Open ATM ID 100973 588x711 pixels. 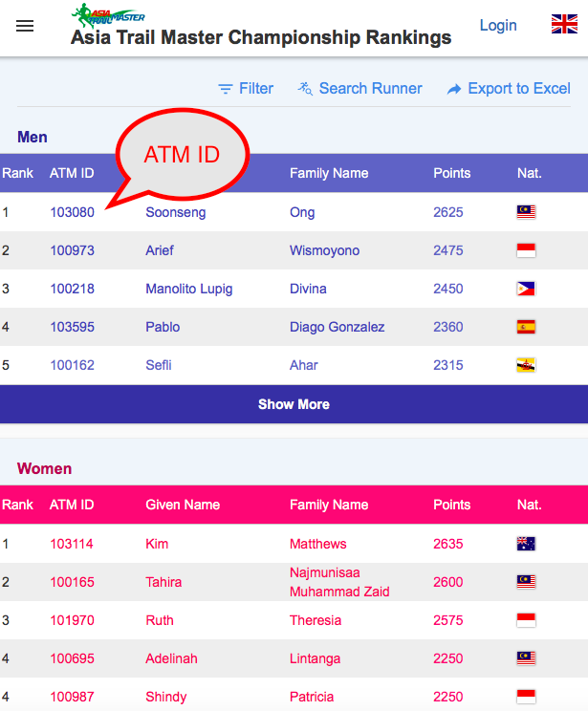72,250
